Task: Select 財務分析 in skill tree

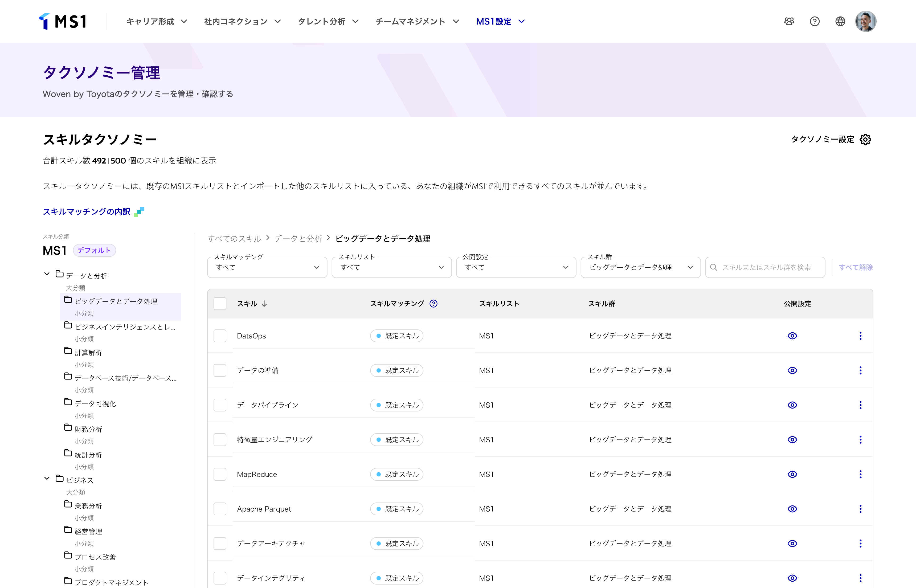Action: [88, 429]
